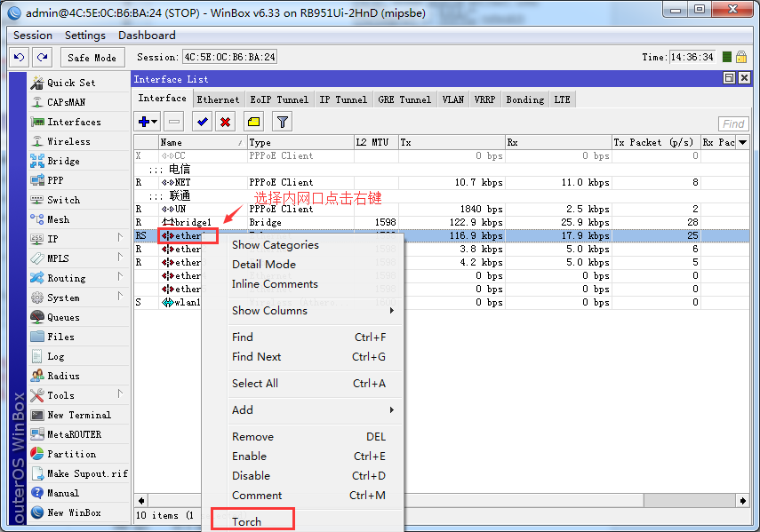Open the Wireless sidebar item
760x532 pixels.
[x=79, y=141]
